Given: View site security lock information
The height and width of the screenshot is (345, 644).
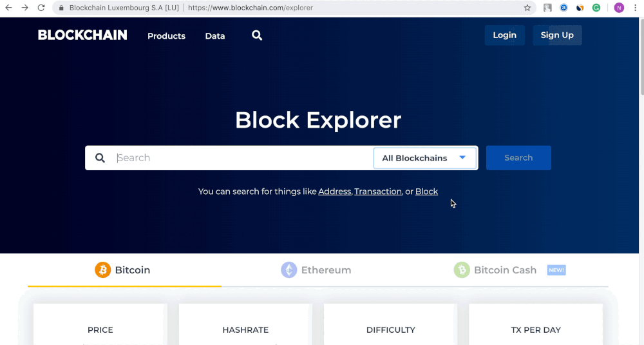Looking at the screenshot, I should pos(61,8).
